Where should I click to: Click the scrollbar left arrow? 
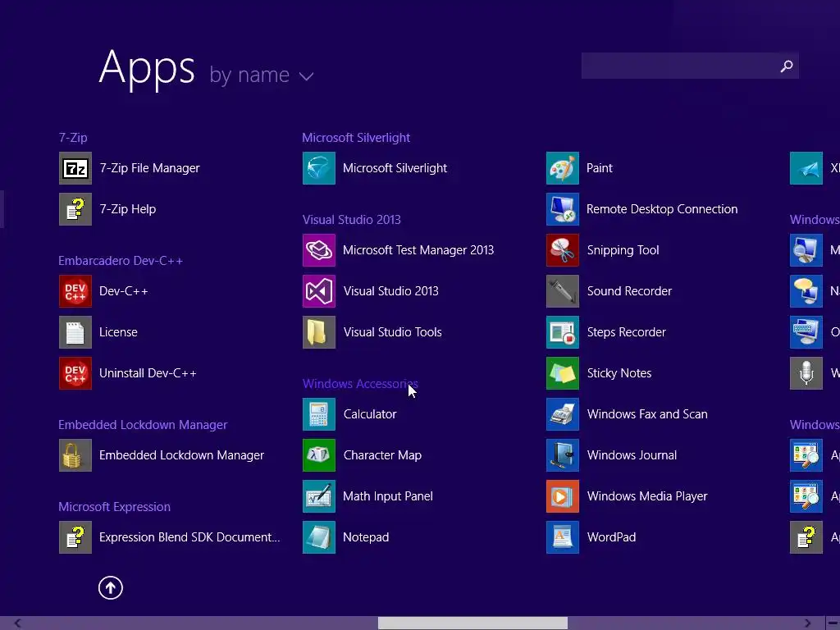17,623
